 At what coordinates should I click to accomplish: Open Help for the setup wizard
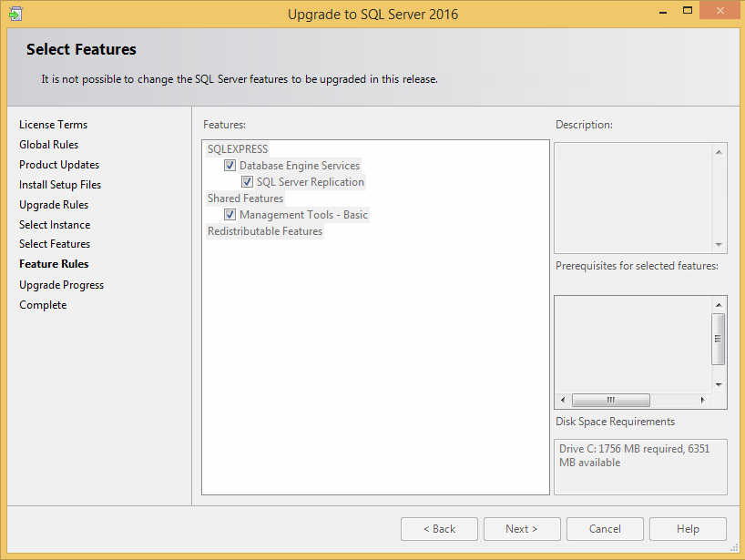pyautogui.click(x=688, y=529)
